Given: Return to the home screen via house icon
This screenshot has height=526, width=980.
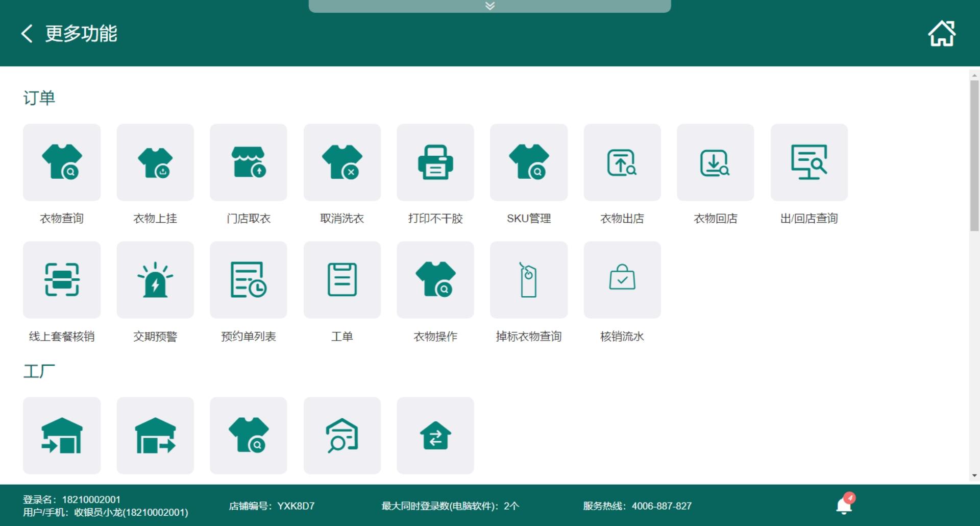Looking at the screenshot, I should (941, 34).
